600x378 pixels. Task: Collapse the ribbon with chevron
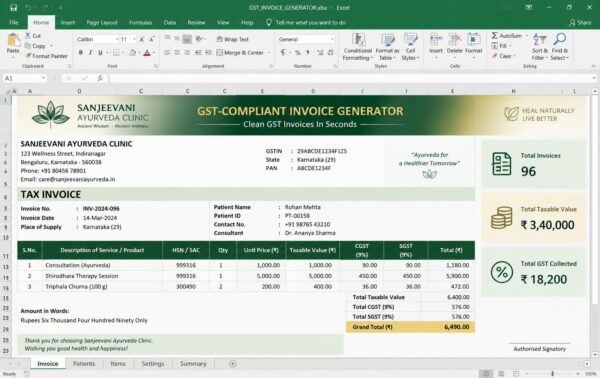tap(593, 66)
